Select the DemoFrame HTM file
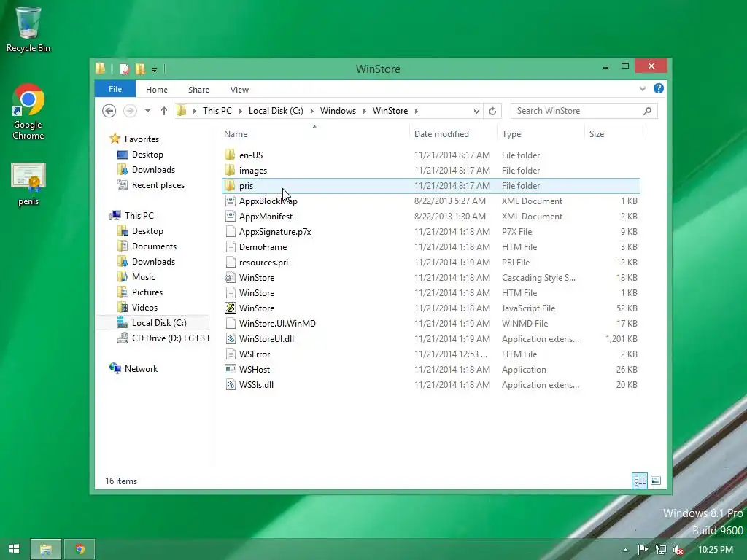747x560 pixels. 430,247
